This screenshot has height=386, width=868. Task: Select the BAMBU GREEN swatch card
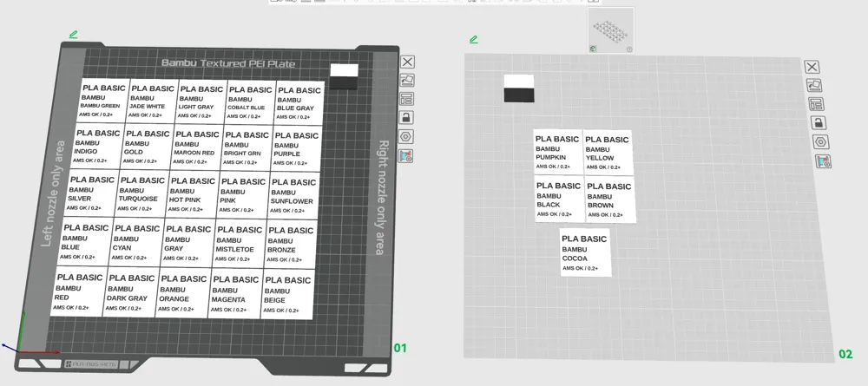click(x=105, y=101)
